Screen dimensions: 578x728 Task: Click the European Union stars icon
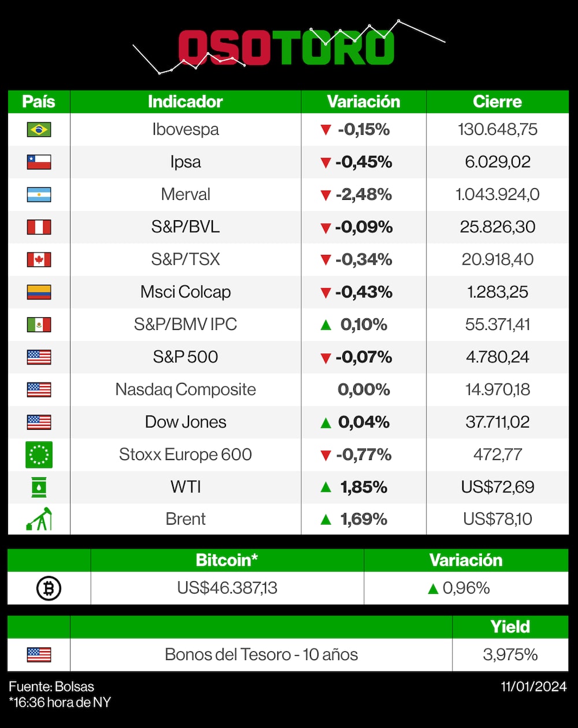[39, 454]
